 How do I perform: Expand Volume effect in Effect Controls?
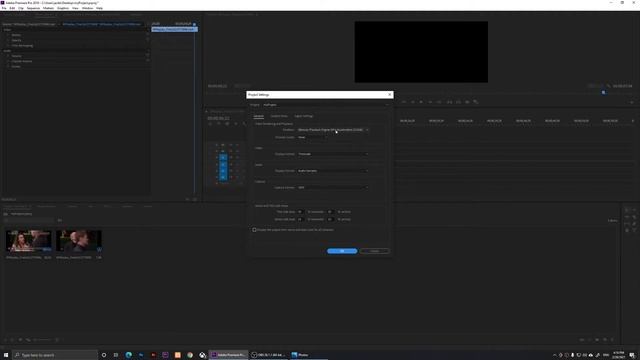8,56
